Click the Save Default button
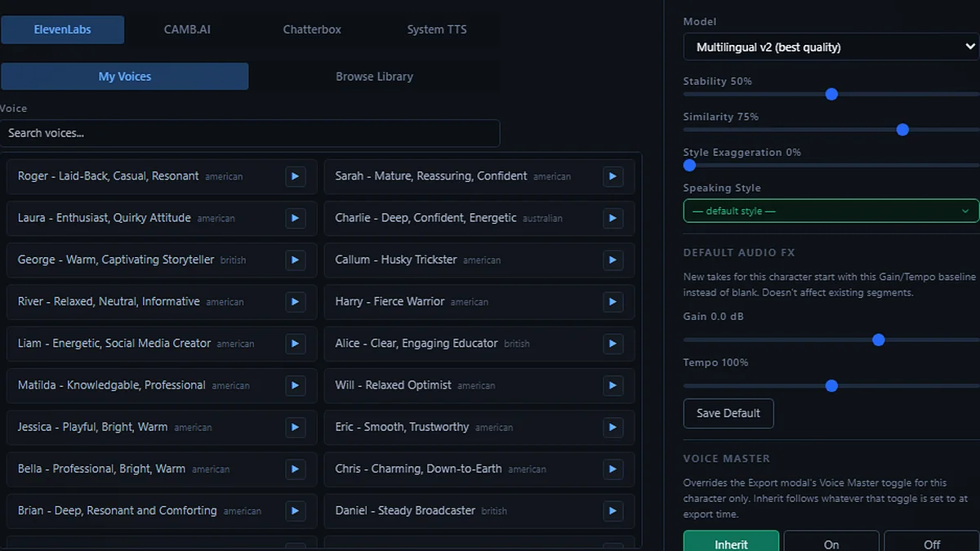The height and width of the screenshot is (551, 980). coord(728,413)
